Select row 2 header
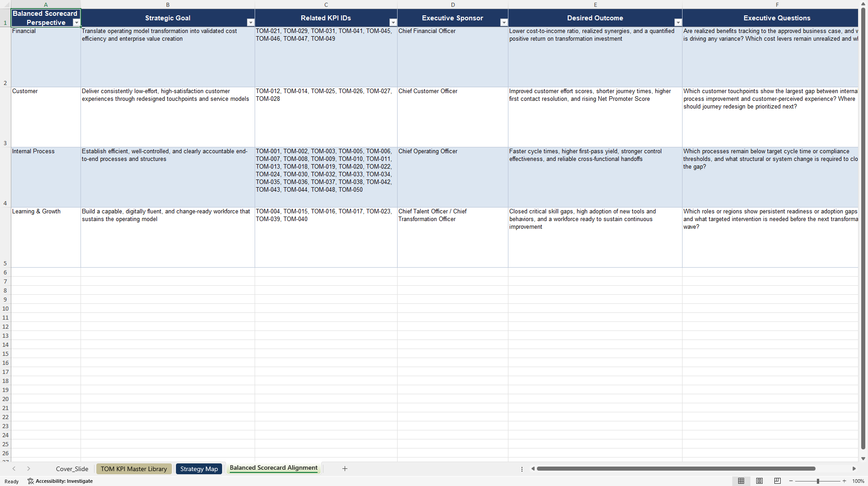Screen dimensions: 868x486 click(5, 57)
